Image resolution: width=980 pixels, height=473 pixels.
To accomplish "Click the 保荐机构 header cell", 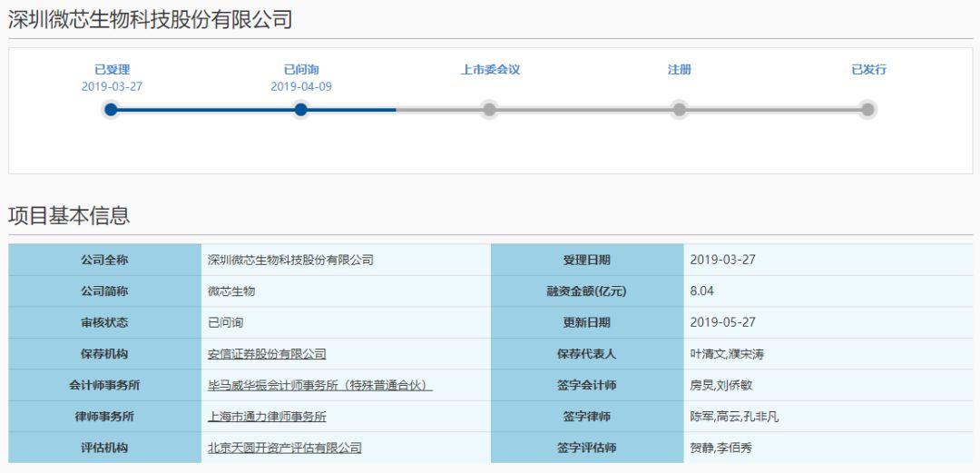I will click(105, 353).
